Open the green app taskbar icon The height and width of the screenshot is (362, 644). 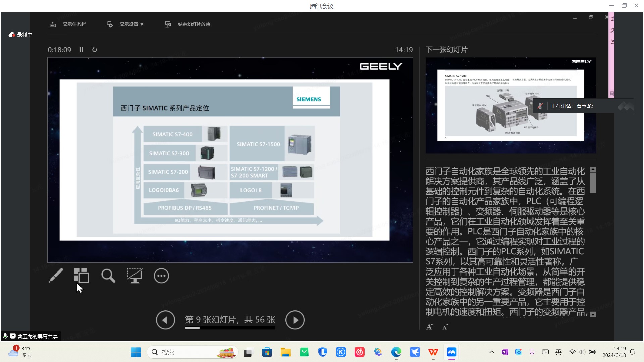pos(304,352)
